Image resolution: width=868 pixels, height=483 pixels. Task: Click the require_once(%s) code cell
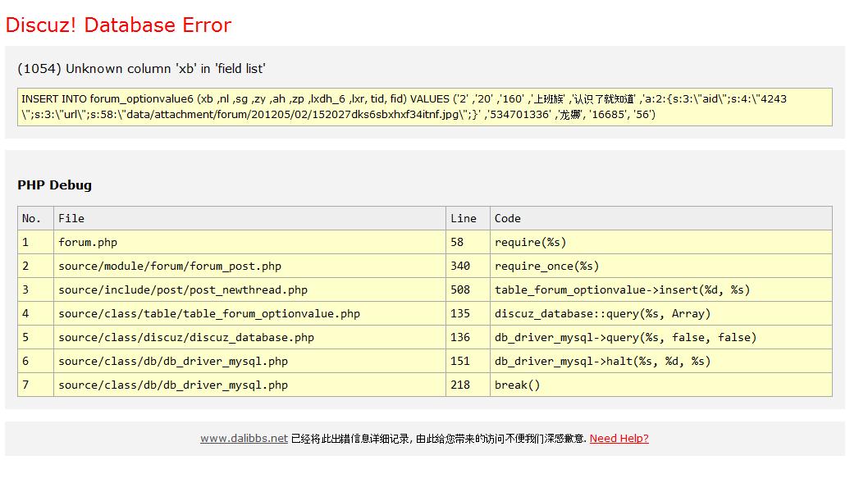661,267
